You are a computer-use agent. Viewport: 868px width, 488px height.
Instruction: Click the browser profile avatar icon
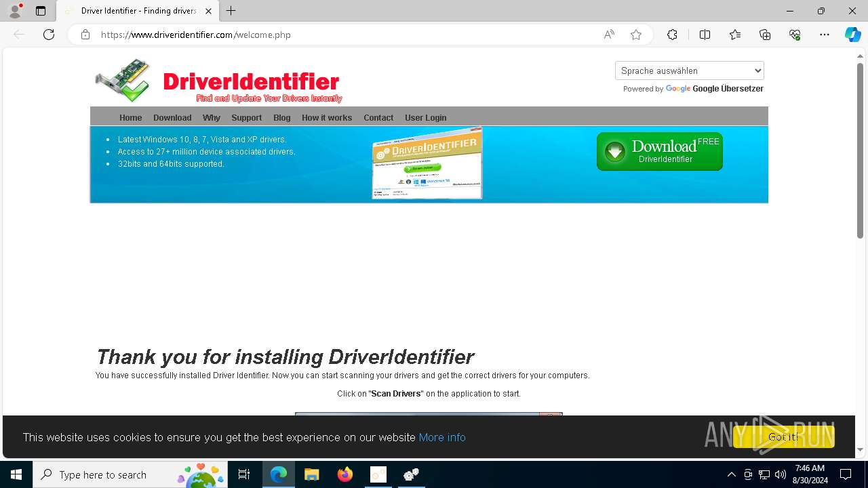coord(15,11)
